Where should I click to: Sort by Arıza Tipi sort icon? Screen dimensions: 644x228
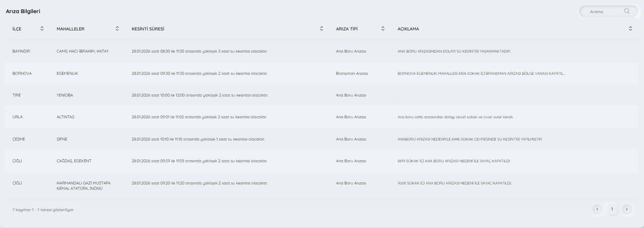[383, 28]
